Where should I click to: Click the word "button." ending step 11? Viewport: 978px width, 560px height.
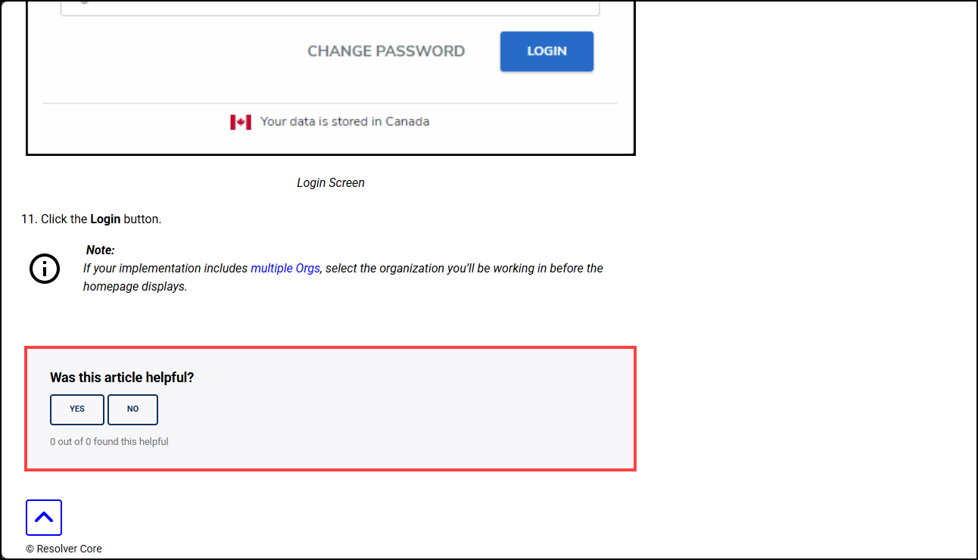point(142,219)
